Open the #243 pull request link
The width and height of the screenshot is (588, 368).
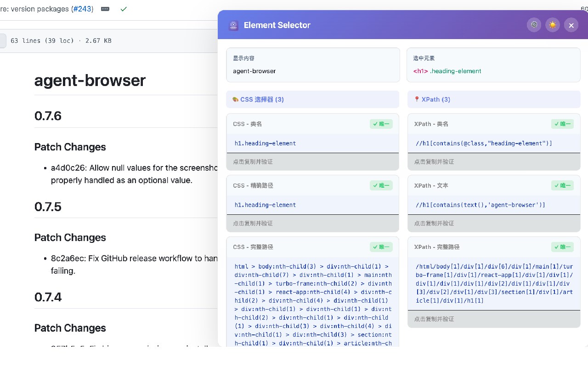pos(82,9)
